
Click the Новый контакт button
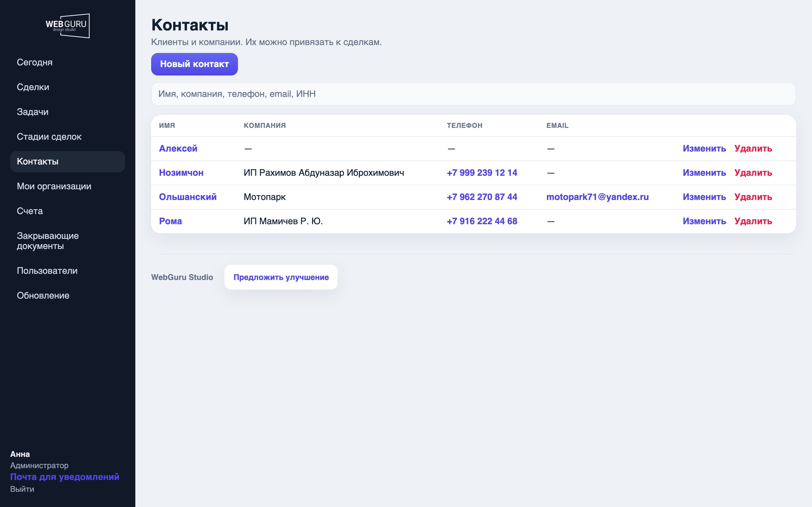coord(194,64)
